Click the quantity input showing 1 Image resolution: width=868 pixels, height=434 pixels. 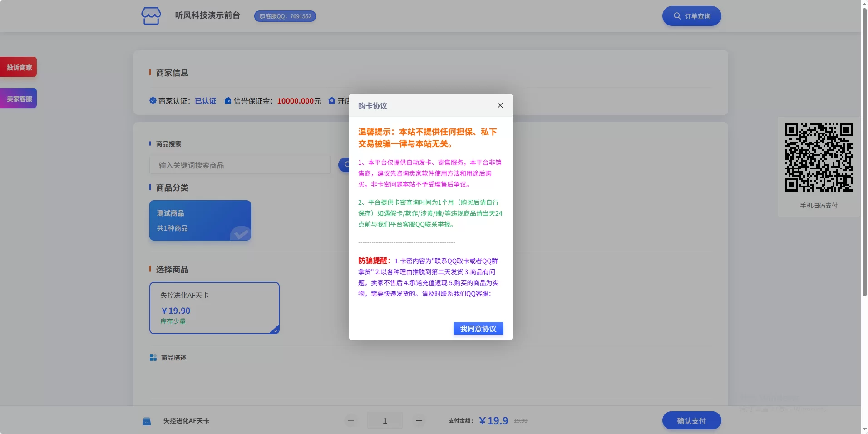pos(385,420)
